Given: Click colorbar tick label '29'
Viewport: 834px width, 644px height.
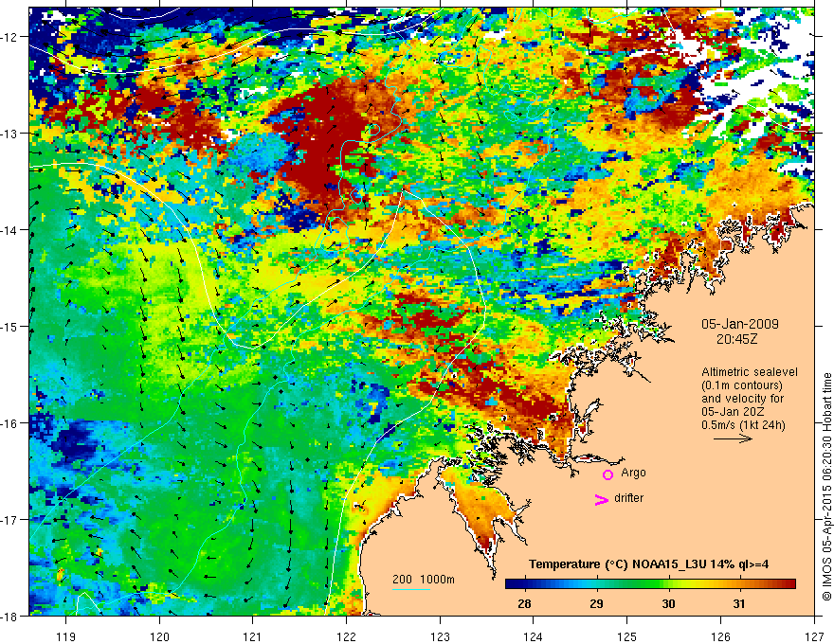Looking at the screenshot, I should pyautogui.click(x=597, y=603).
